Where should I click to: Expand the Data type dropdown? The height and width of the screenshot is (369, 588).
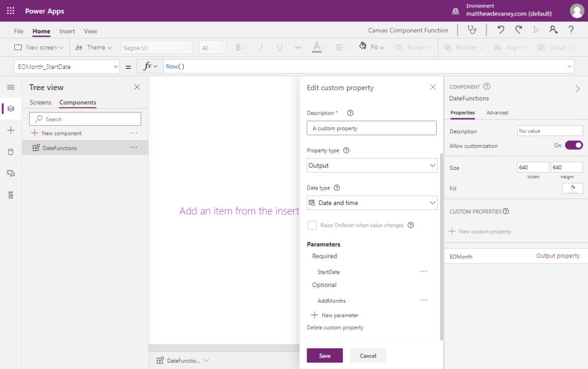(x=372, y=203)
